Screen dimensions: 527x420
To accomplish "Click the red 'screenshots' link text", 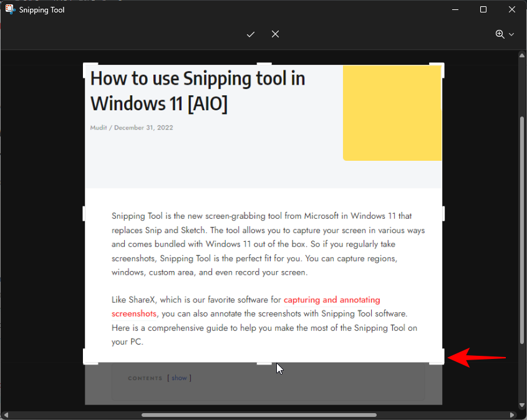I will point(133,313).
